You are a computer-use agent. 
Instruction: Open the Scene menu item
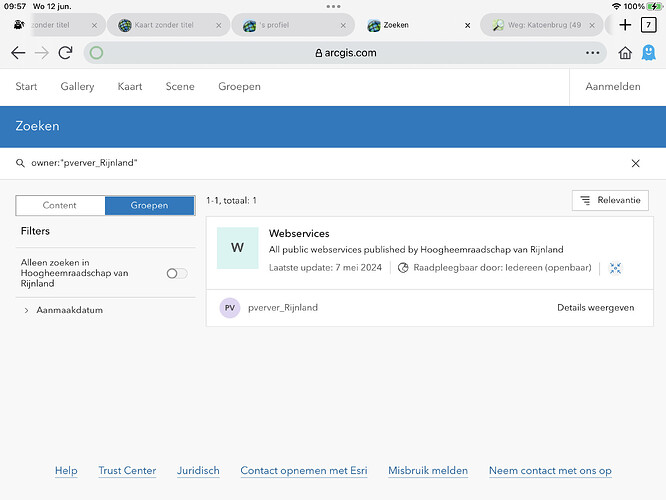(x=180, y=86)
